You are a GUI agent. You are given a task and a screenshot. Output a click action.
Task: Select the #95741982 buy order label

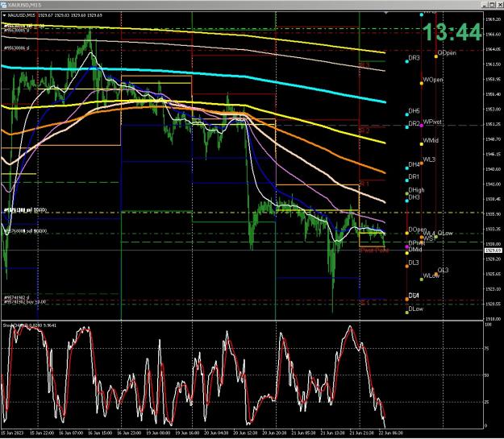(25, 302)
